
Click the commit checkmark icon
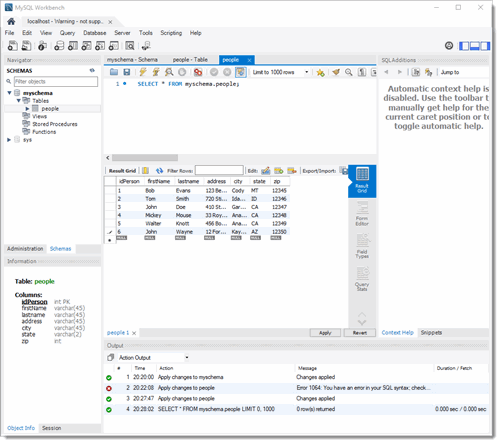coord(214,72)
